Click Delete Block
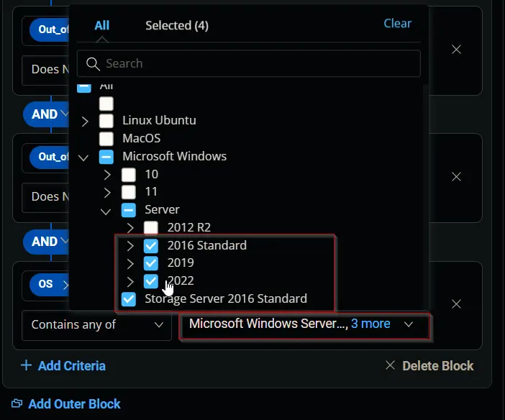505x420 pixels. 429,366
